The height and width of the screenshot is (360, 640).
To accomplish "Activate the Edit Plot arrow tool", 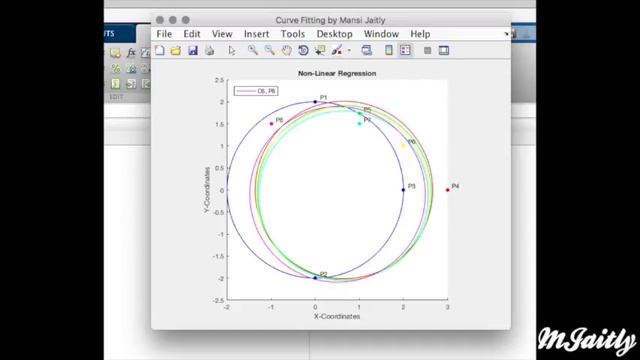I will tap(232, 50).
